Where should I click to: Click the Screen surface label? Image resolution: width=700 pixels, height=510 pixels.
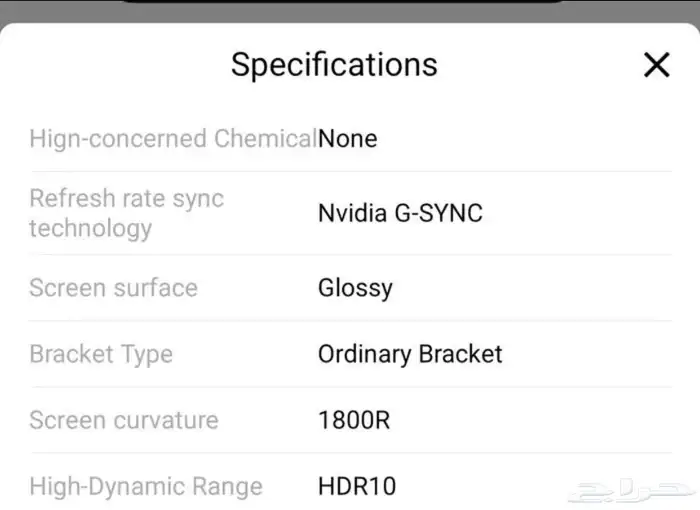pos(113,288)
